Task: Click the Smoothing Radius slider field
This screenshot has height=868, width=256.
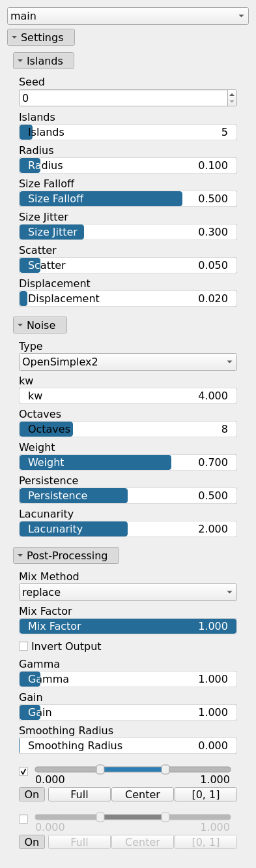Action: click(128, 745)
